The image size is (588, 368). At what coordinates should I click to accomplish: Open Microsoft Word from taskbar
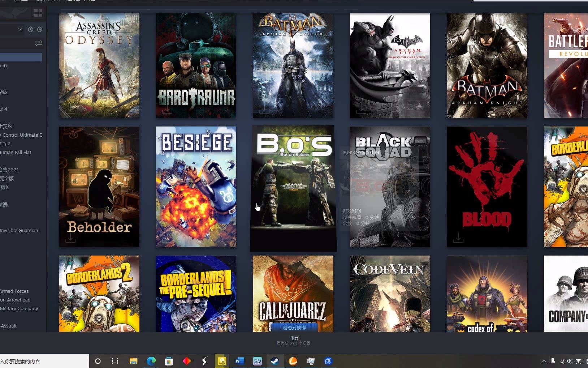(x=239, y=361)
